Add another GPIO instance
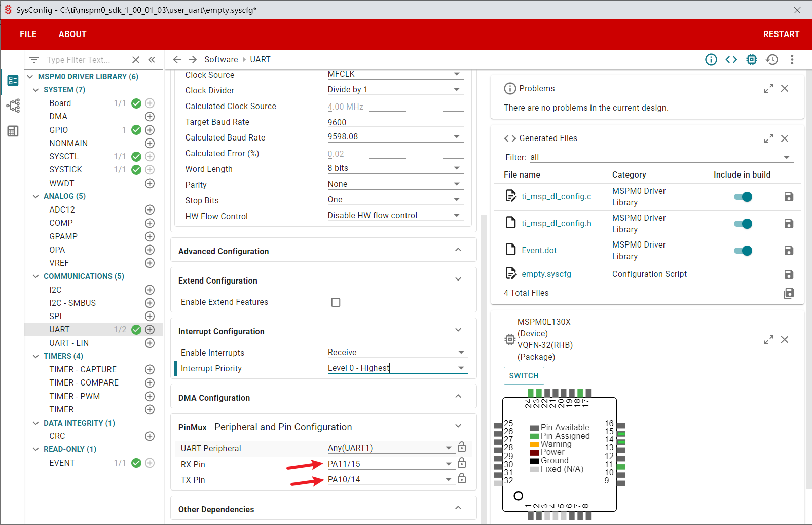The width and height of the screenshot is (812, 525). click(x=150, y=130)
